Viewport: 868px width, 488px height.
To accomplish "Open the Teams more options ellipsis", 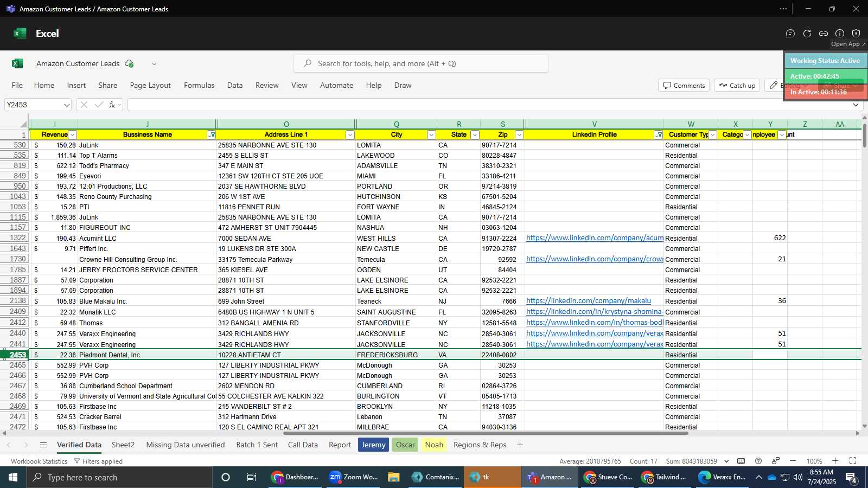I will (x=783, y=9).
